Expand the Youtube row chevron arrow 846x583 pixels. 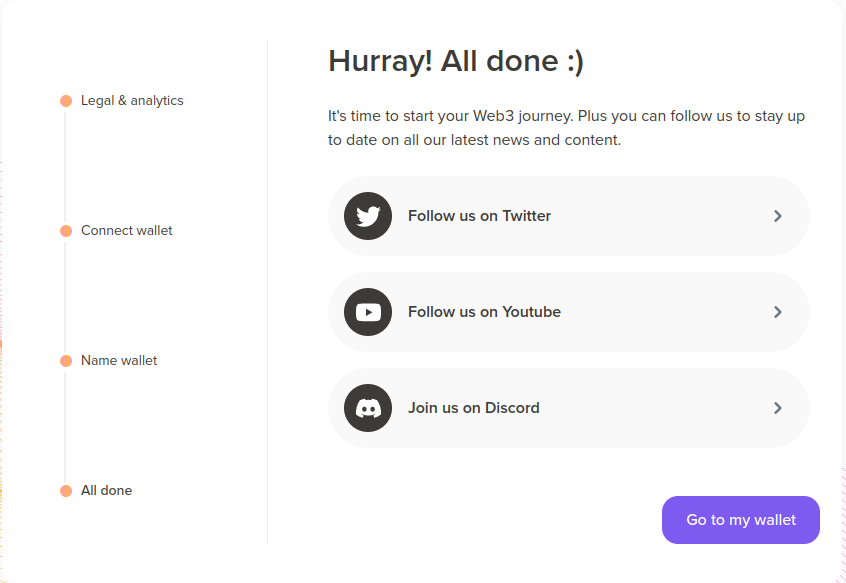click(778, 312)
